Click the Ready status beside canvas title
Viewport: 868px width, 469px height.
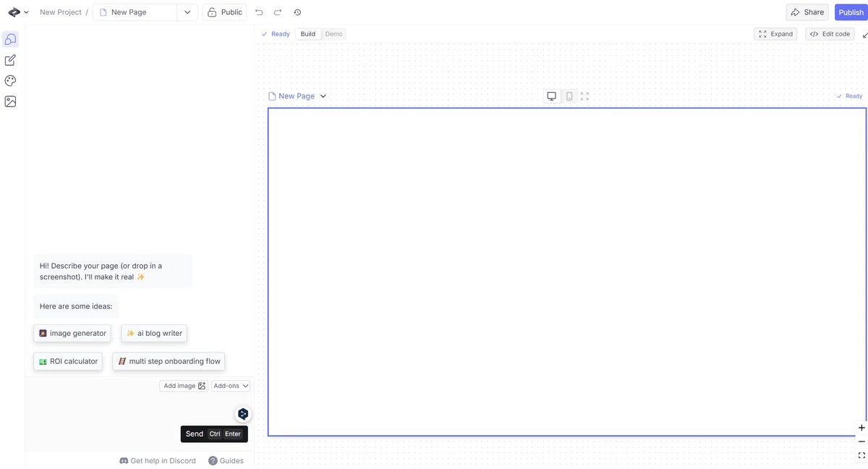click(849, 96)
